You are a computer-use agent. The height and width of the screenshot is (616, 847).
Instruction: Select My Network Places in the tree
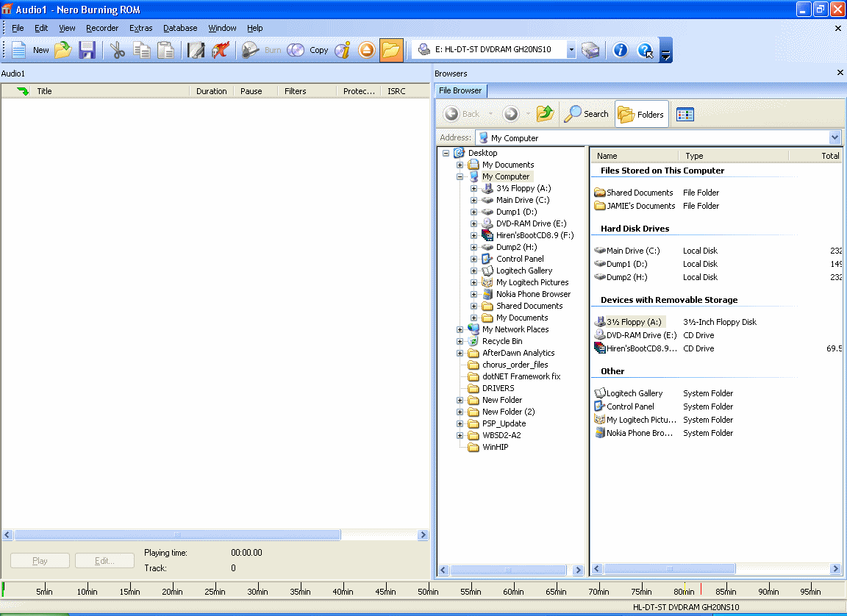[x=515, y=329]
